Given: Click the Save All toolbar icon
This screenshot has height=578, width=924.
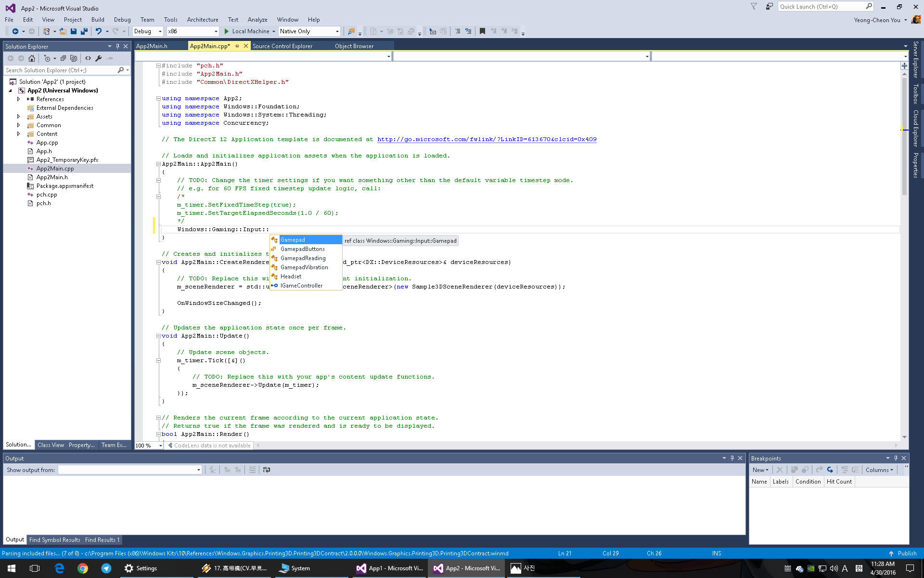Looking at the screenshot, I should (x=84, y=31).
